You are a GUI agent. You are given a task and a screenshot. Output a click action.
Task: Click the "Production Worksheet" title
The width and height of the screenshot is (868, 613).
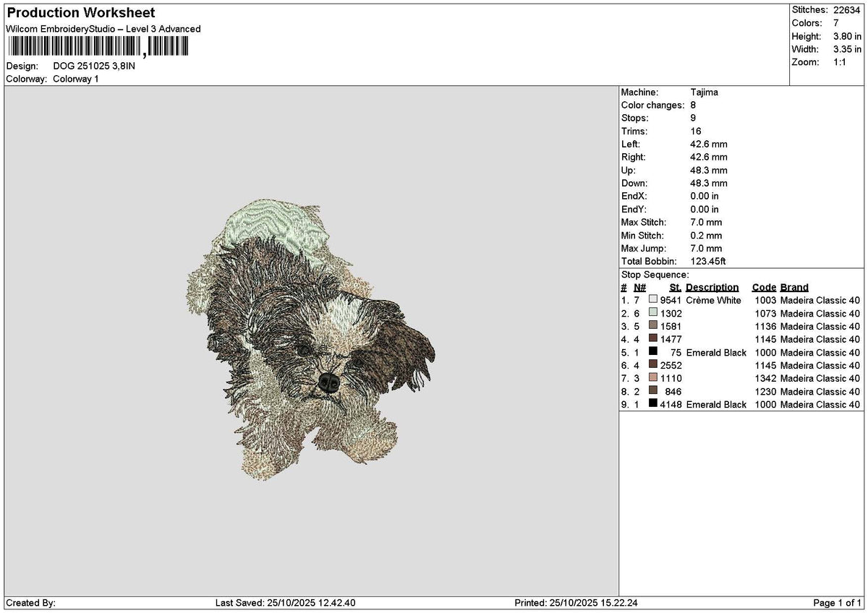pos(80,13)
